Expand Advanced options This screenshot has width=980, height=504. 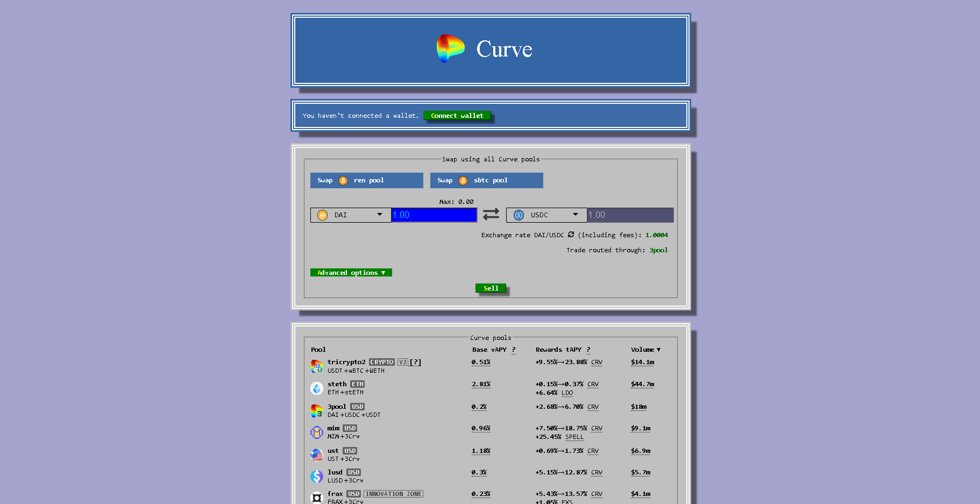(x=351, y=273)
